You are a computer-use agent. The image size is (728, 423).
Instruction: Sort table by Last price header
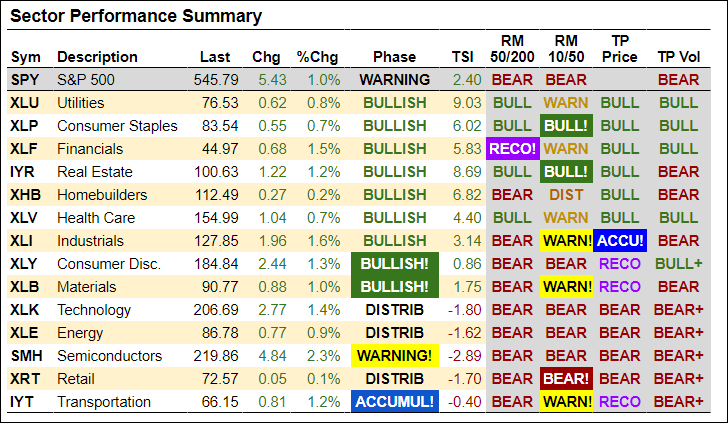[x=214, y=57]
